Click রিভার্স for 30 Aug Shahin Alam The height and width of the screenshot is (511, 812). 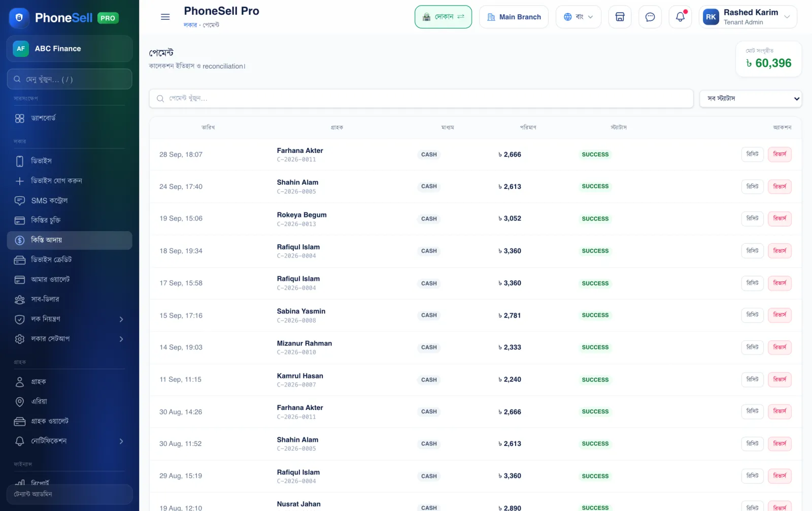pyautogui.click(x=780, y=444)
